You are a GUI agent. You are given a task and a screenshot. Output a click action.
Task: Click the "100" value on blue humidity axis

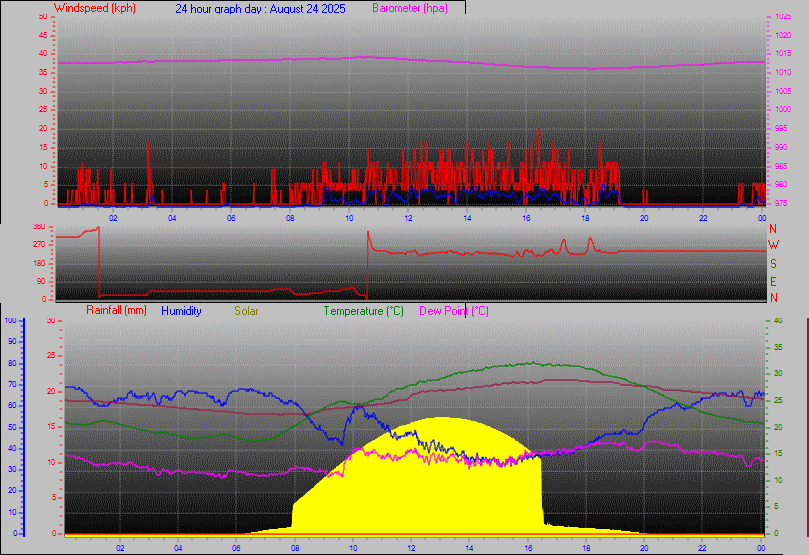pyautogui.click(x=10, y=320)
